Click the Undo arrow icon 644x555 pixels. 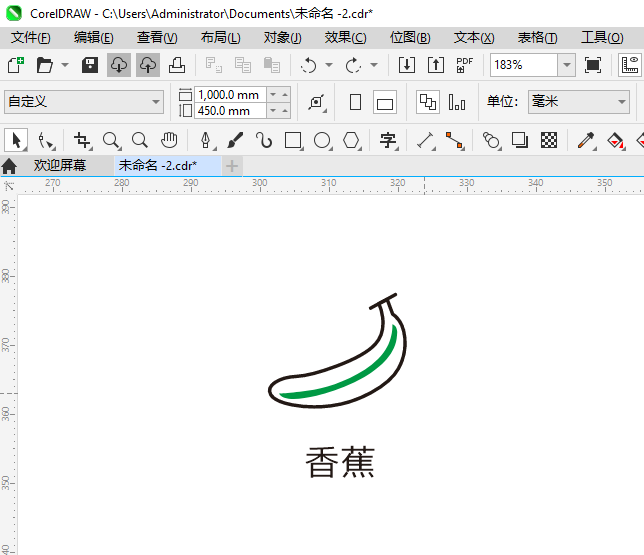308,65
